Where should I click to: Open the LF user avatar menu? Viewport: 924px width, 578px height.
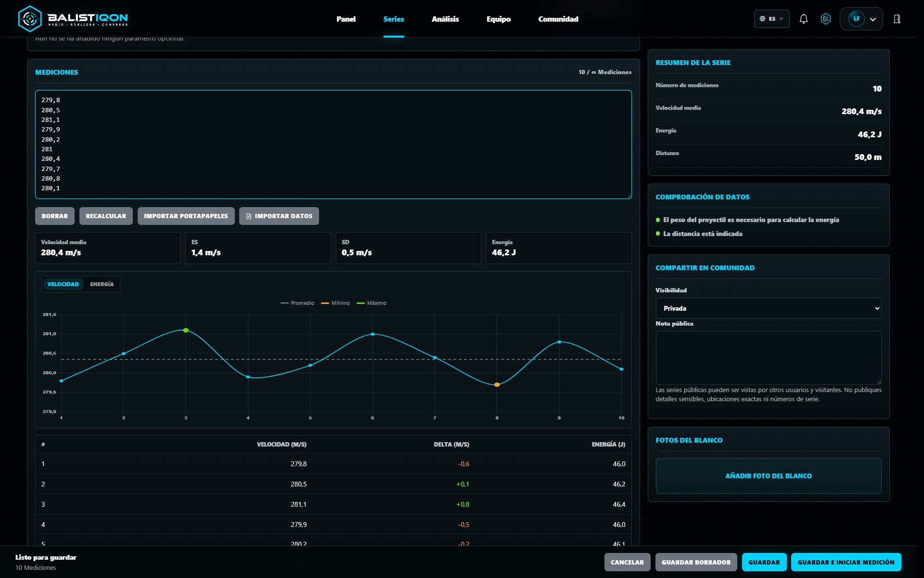856,19
